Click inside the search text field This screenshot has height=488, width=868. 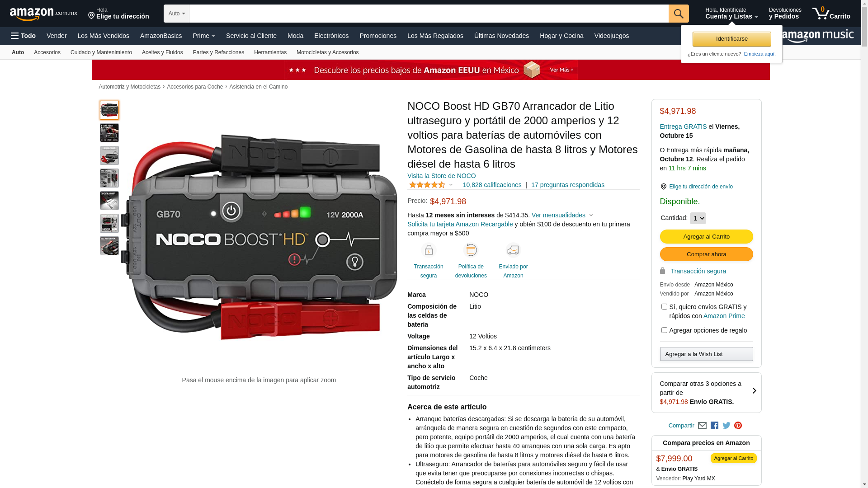pos(429,14)
